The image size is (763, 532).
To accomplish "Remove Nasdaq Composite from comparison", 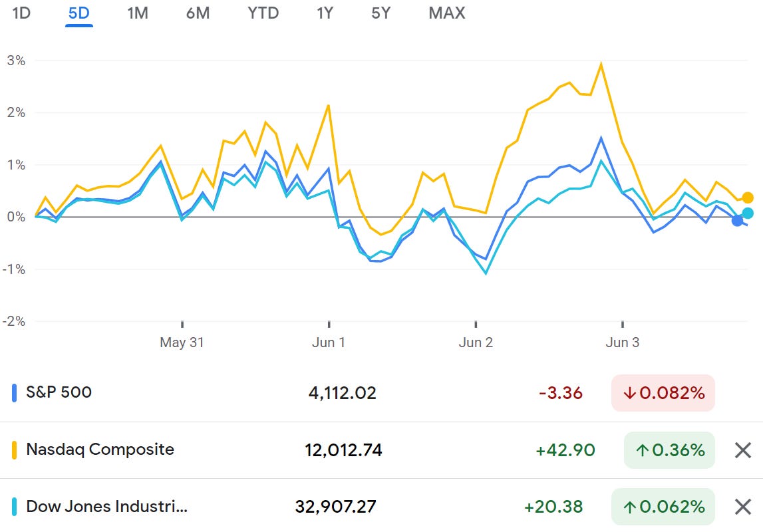I will [742, 450].
